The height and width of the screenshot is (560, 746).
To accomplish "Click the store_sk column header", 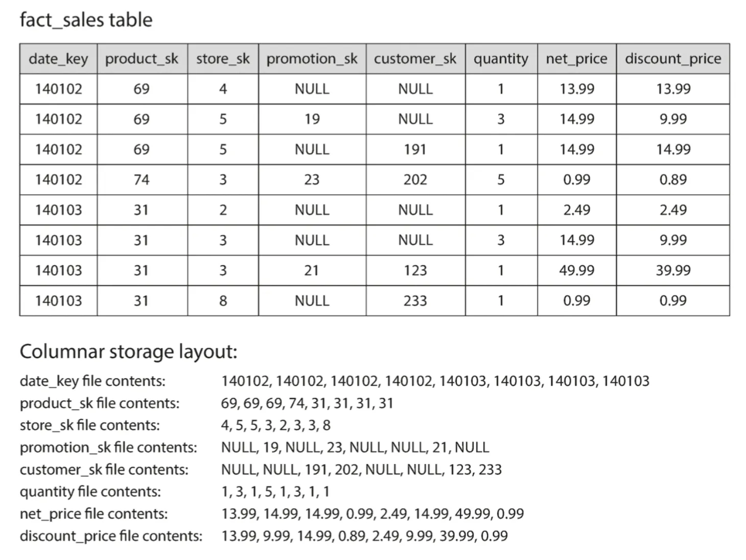I will point(223,59).
